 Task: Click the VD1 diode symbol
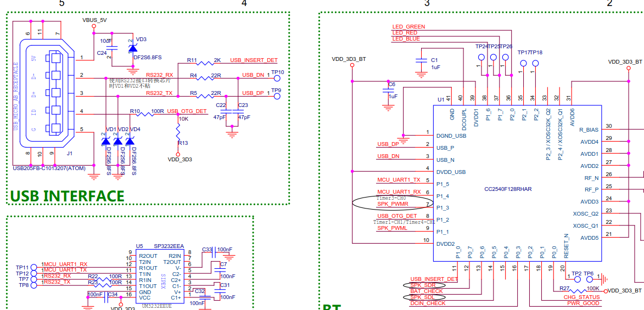(105, 141)
